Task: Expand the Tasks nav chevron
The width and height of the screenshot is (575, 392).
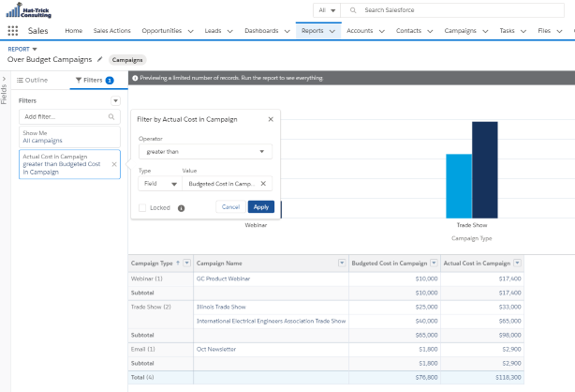Action: 523,31
